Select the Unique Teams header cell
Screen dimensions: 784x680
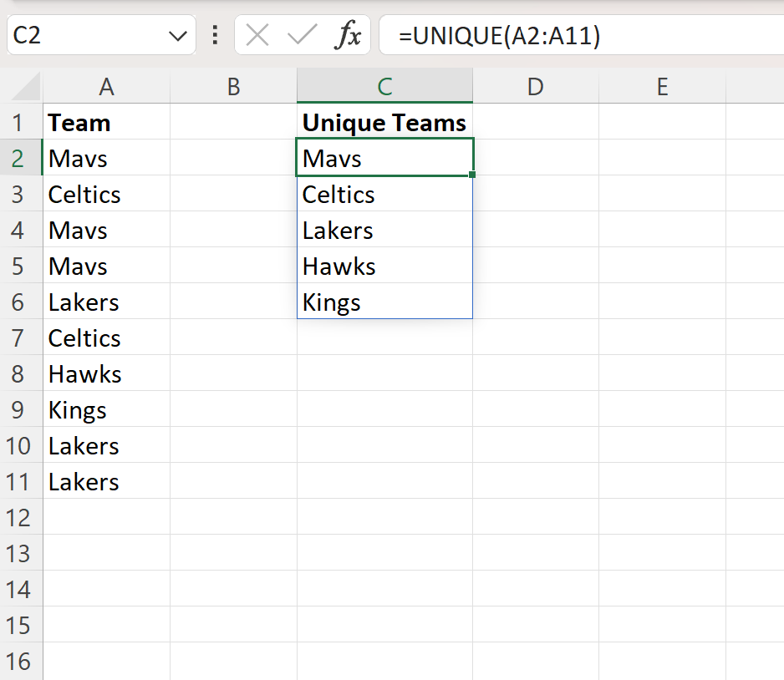pyautogui.click(x=384, y=123)
